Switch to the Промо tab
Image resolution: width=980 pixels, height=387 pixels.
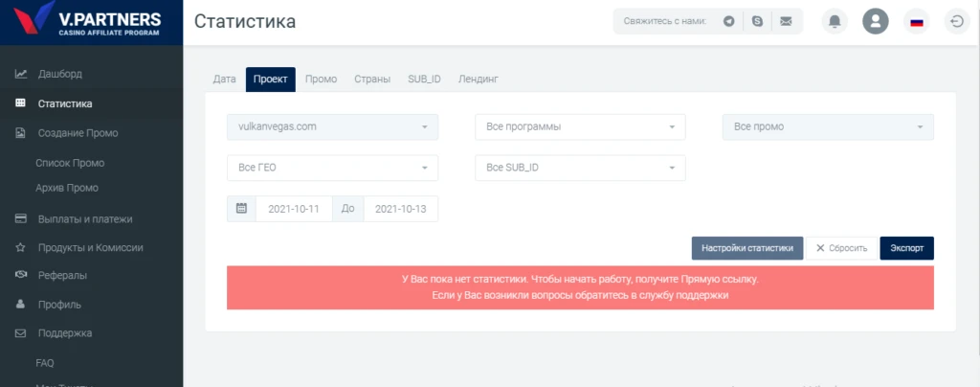(x=321, y=80)
